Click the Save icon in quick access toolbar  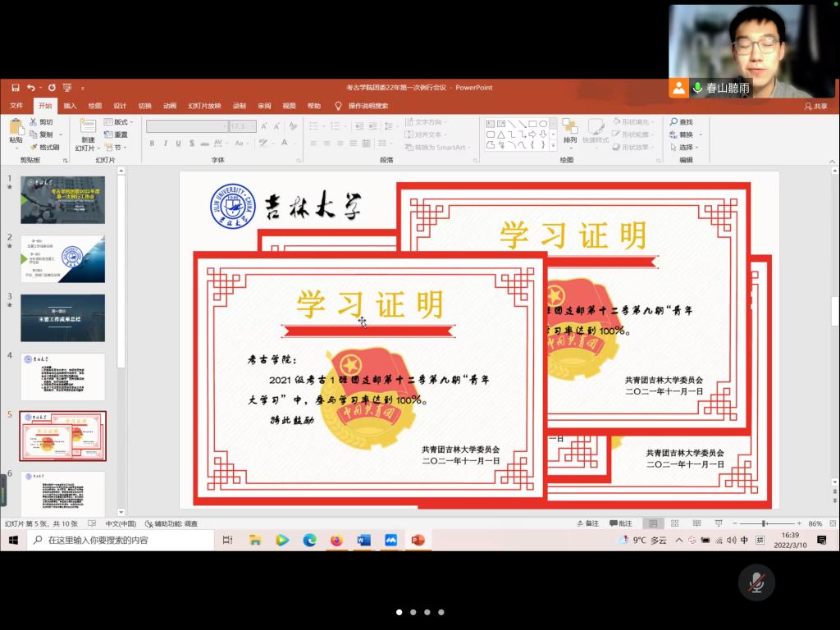pyautogui.click(x=15, y=88)
